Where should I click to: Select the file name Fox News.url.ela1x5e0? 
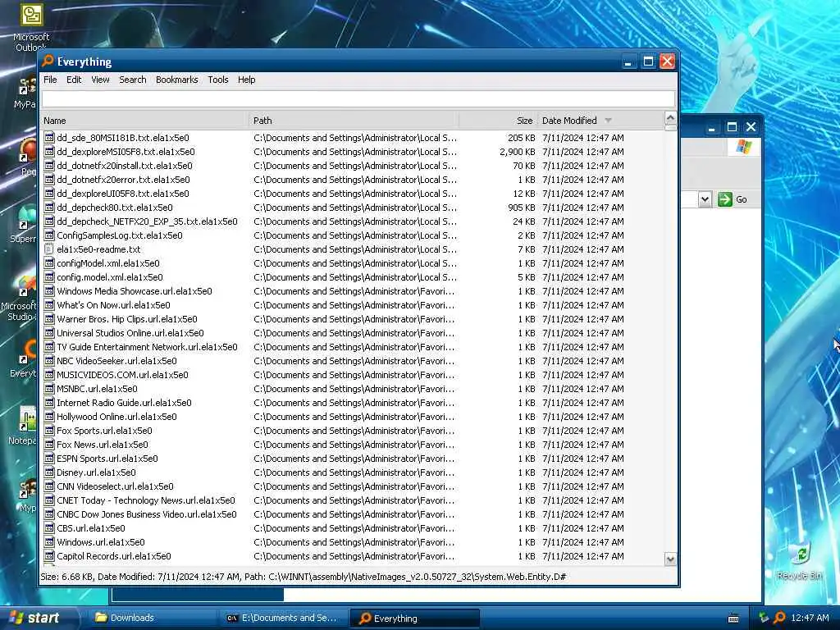[103, 445]
